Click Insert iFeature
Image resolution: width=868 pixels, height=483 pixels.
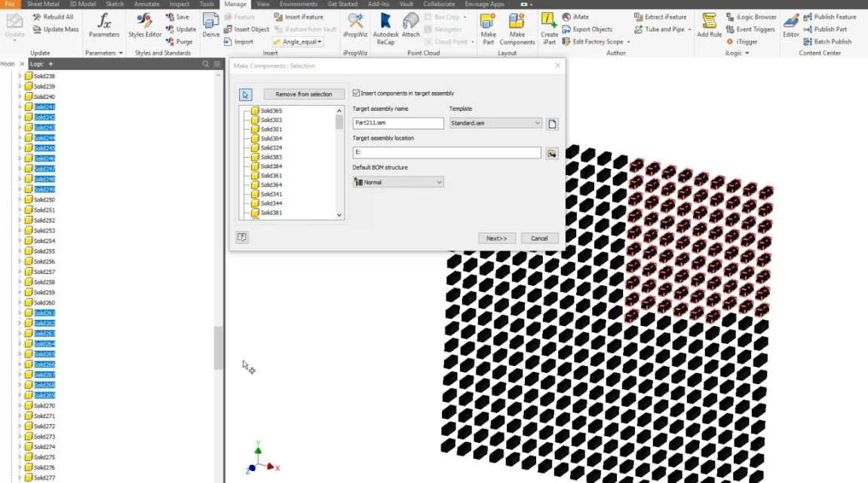(x=299, y=17)
